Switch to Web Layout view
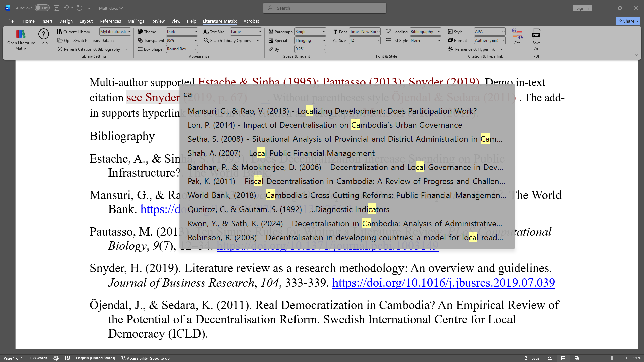Image resolution: width=644 pixels, height=362 pixels. [x=577, y=358]
